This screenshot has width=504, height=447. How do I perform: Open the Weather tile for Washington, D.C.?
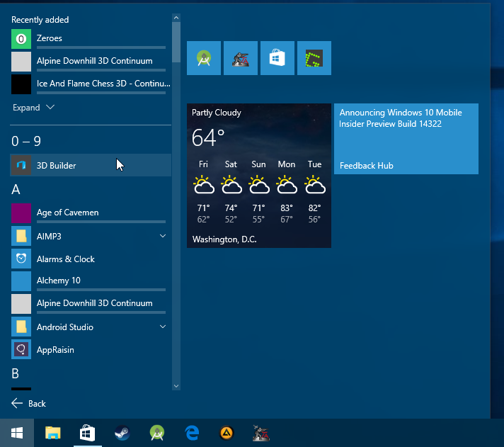click(x=259, y=176)
